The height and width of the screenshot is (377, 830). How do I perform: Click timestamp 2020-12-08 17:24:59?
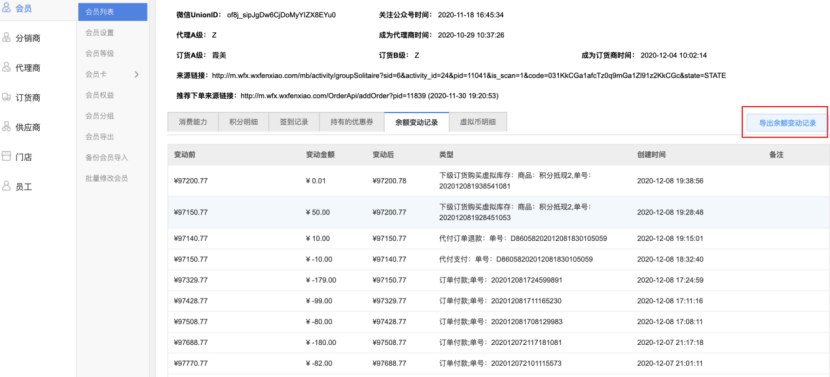tap(670, 280)
